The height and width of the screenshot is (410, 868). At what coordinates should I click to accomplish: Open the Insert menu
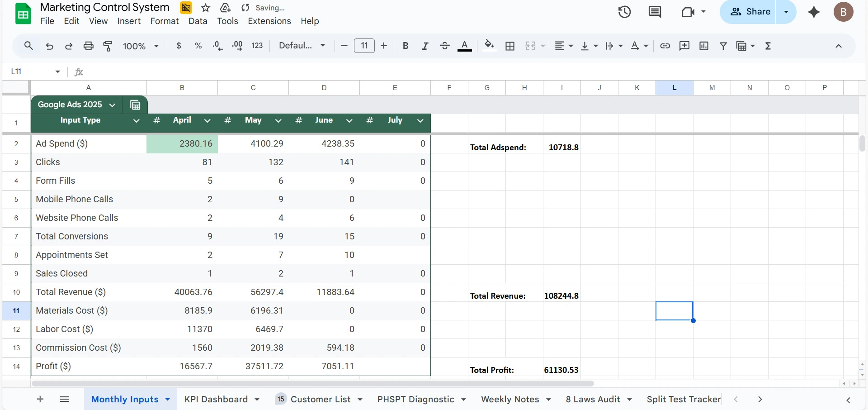129,21
